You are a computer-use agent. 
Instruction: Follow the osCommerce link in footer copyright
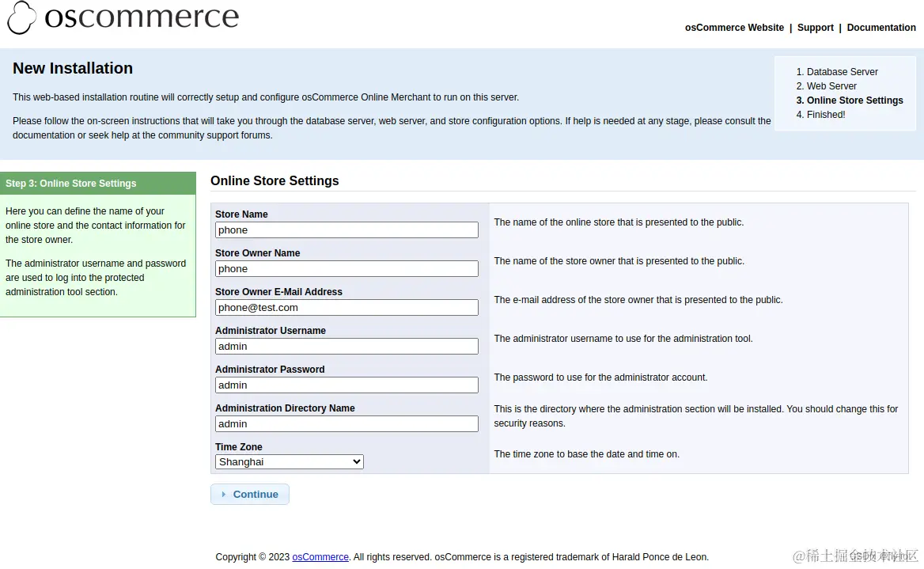click(320, 556)
